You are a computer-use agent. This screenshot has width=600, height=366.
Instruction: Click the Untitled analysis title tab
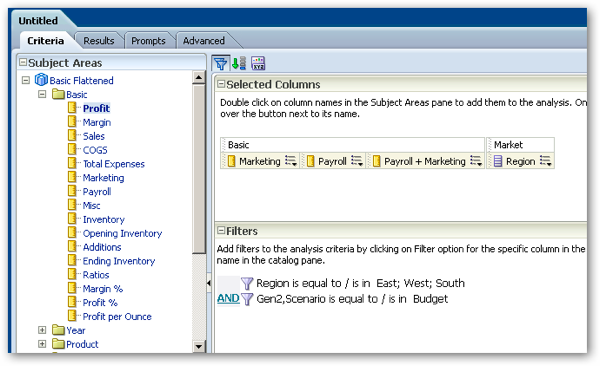(38, 21)
